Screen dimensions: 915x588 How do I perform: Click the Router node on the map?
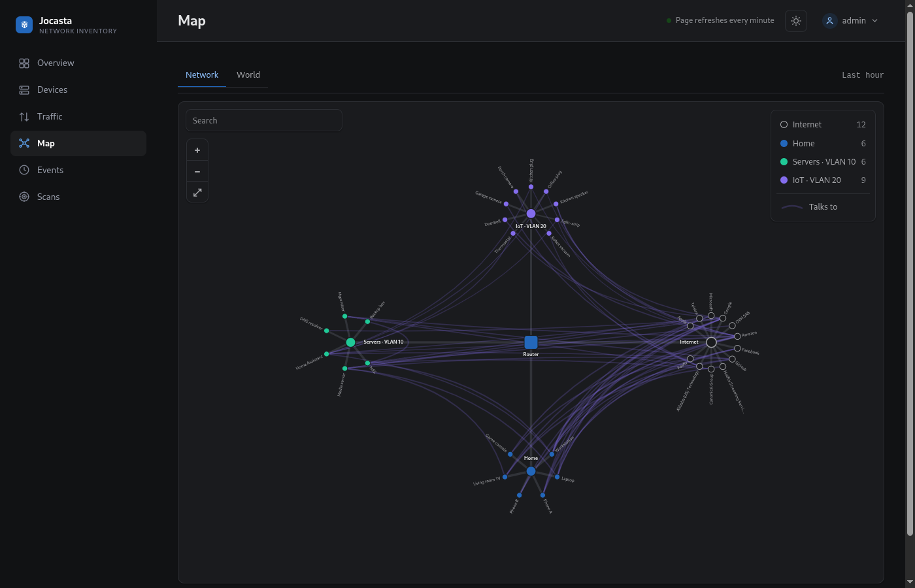tap(531, 342)
